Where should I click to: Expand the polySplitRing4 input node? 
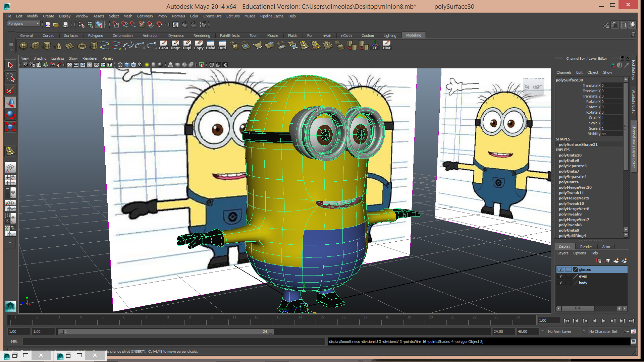(572, 236)
